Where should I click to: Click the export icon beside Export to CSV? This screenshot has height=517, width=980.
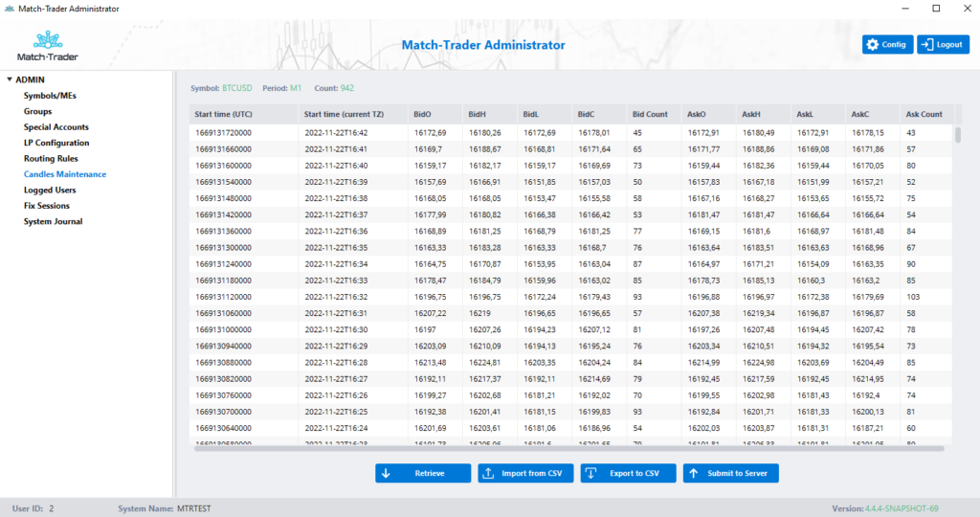coord(590,473)
